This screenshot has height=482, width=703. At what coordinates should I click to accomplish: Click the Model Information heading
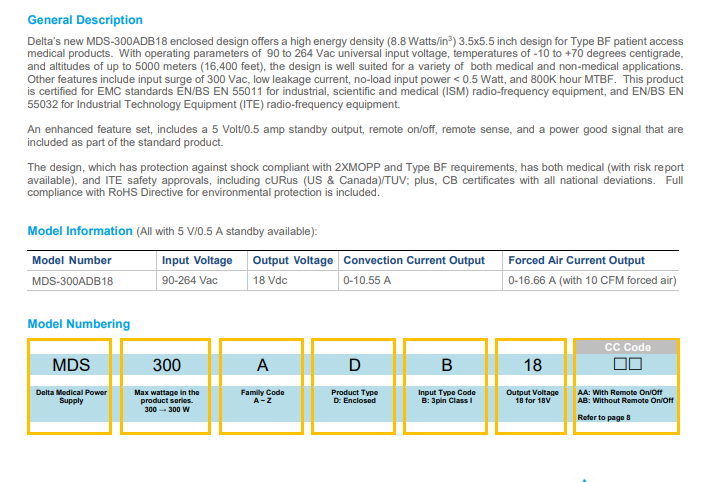(x=80, y=231)
